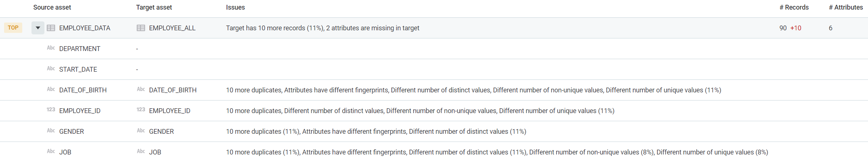This screenshot has height=160, width=868.
Task: Click the Abc icon beside source DATE_OF_BIRTH
Action: (51, 89)
